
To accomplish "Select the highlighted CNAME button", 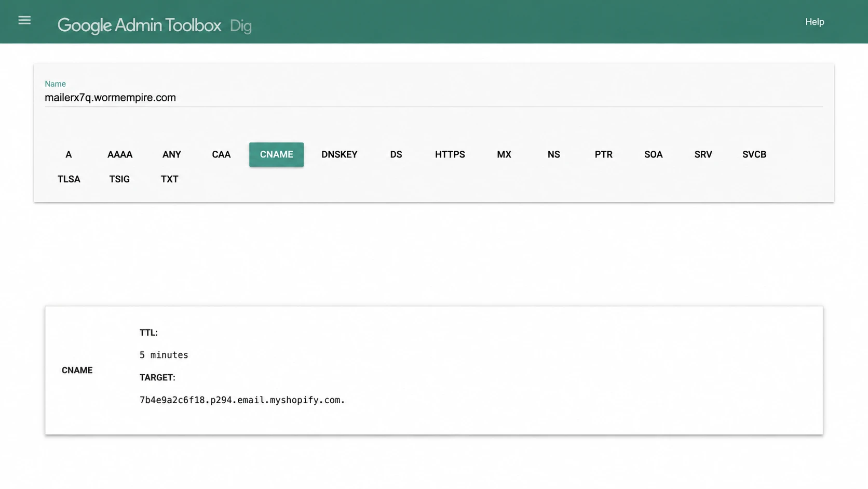I will pyautogui.click(x=276, y=154).
